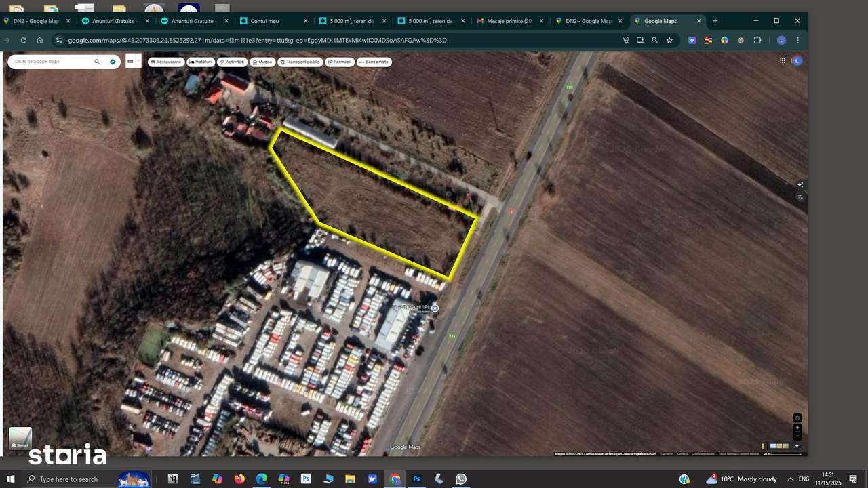Go to the Chrome home page
868x488 pixels.
[x=40, y=40]
